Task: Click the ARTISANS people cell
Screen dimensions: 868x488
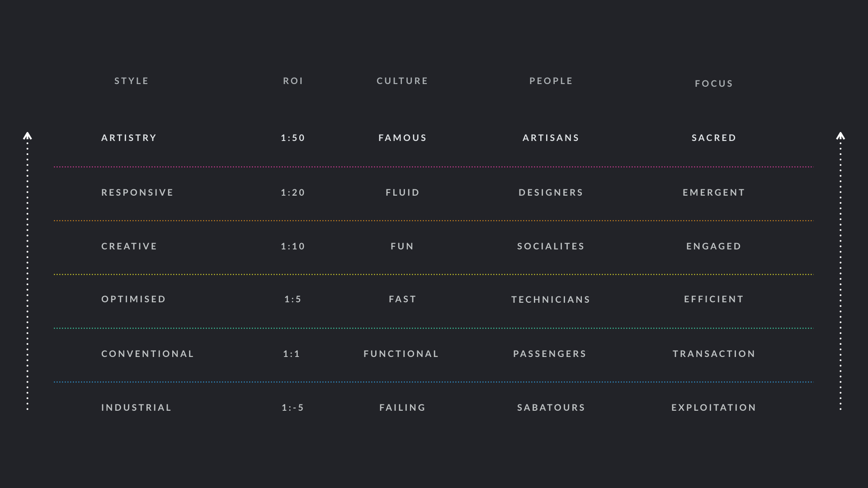Action: (551, 138)
